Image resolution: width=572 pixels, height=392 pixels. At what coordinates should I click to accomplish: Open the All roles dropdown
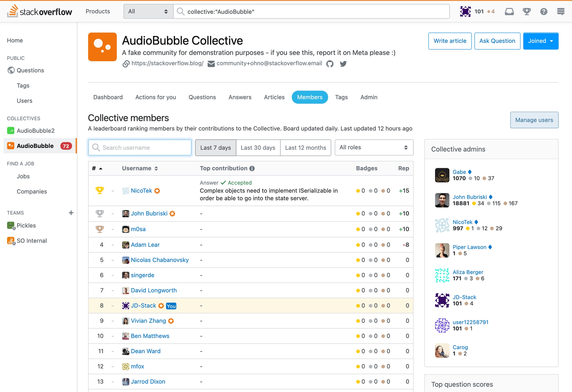(x=374, y=148)
